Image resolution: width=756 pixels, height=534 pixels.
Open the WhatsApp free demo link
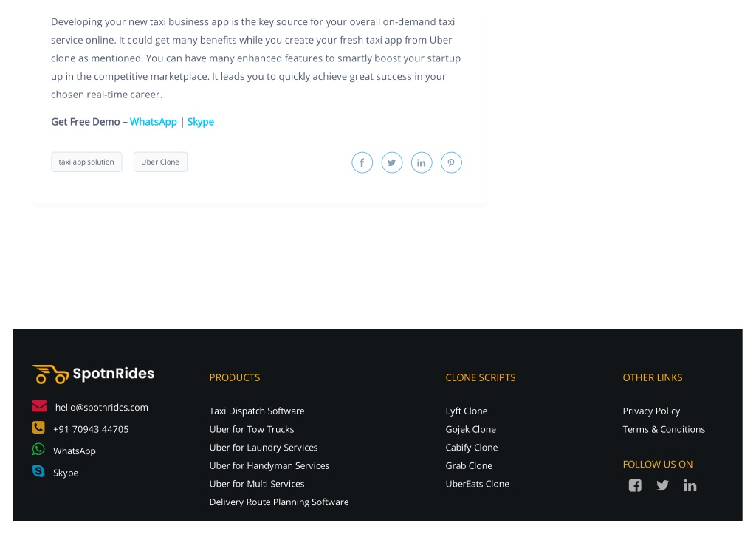[x=154, y=122]
